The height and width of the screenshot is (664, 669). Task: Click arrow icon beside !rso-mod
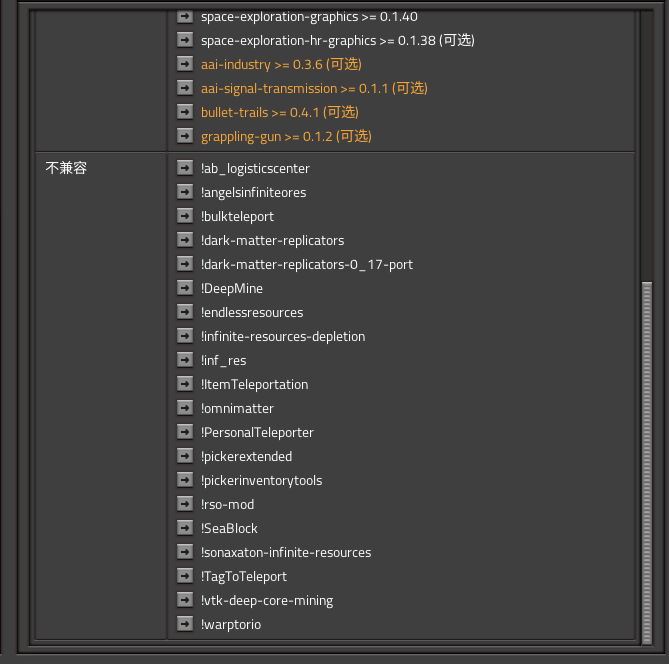coord(184,504)
